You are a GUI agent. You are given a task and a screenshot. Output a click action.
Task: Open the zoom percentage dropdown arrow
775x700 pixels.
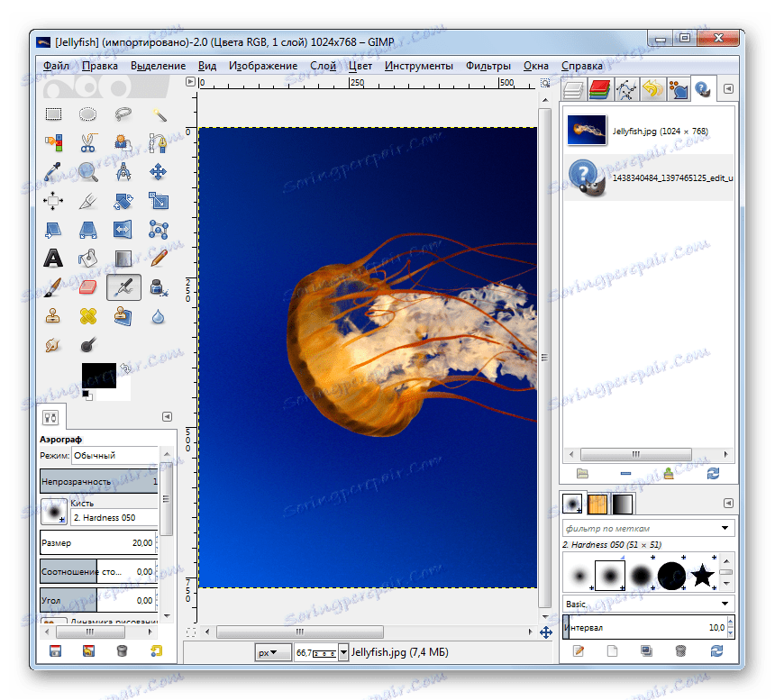(x=343, y=652)
